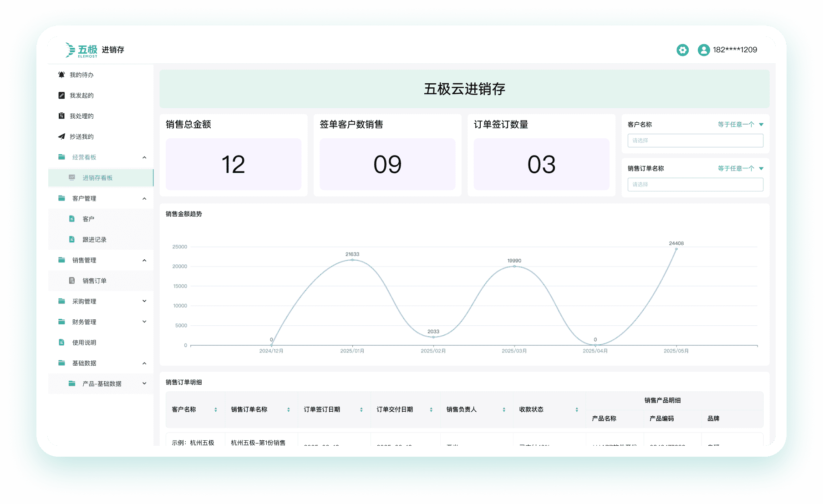The width and height of the screenshot is (823, 504).
Task: Open 我处理的 menu item
Action: point(101,116)
